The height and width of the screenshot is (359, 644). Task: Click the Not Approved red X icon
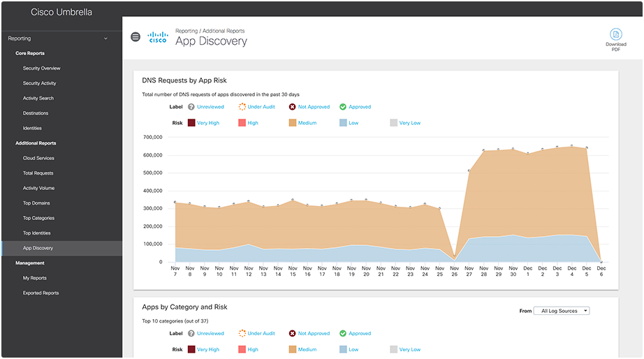point(293,107)
